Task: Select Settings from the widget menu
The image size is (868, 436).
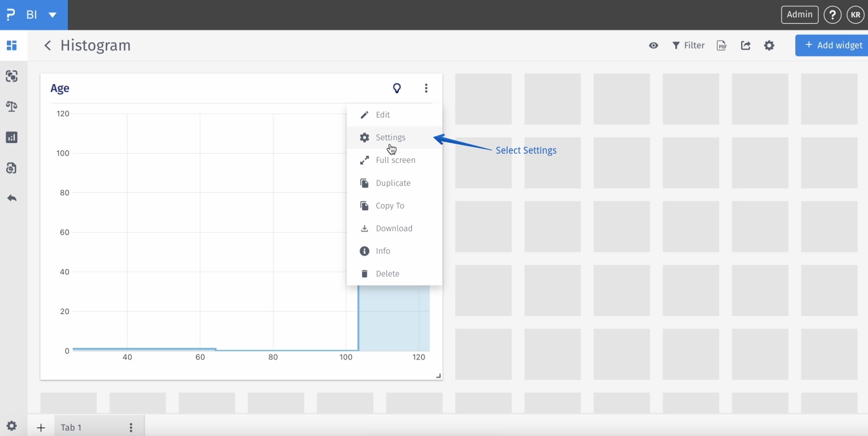Action: coord(390,137)
